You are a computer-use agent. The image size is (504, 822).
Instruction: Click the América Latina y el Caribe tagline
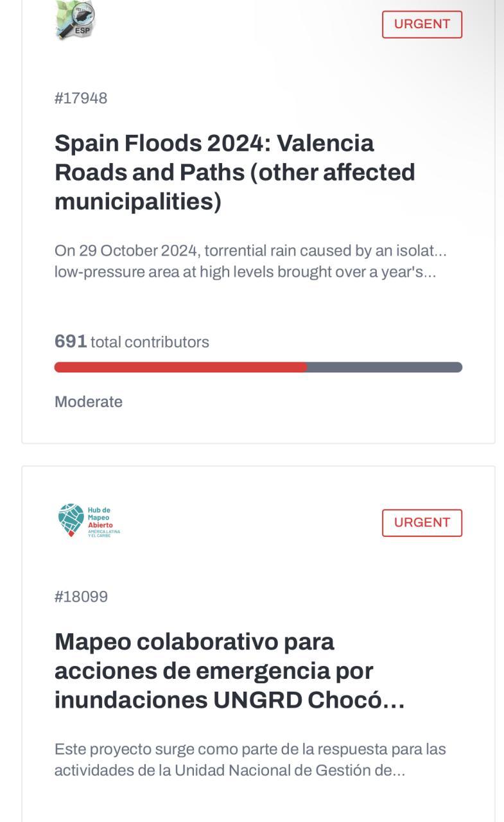103,533
